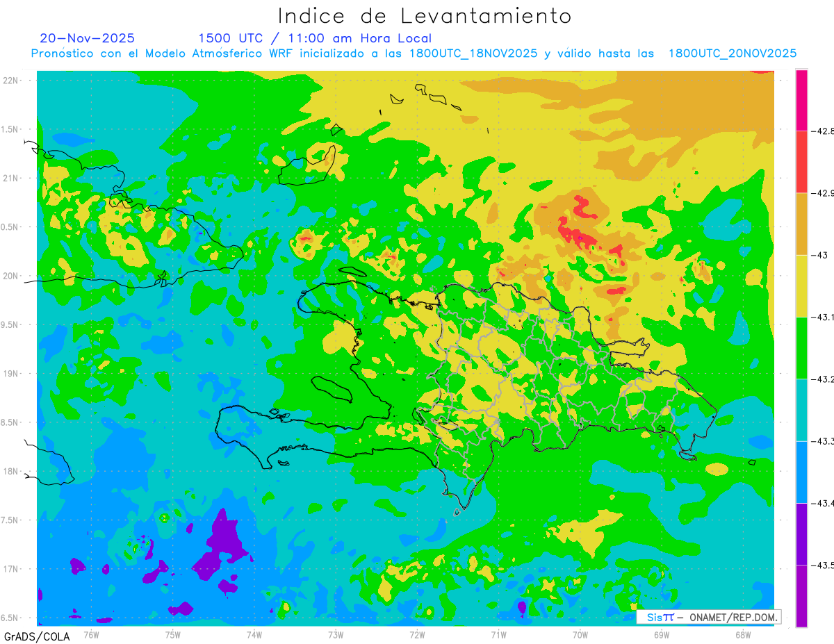Click the "21N" latitude label
The height and width of the screenshot is (644, 834).
point(10,179)
